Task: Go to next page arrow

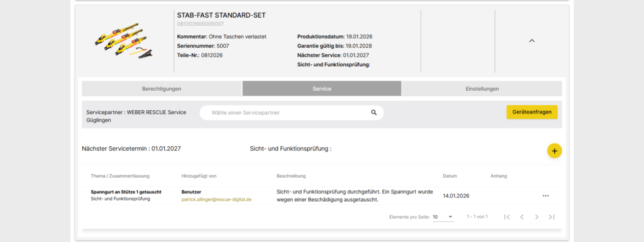Action: pos(536,217)
